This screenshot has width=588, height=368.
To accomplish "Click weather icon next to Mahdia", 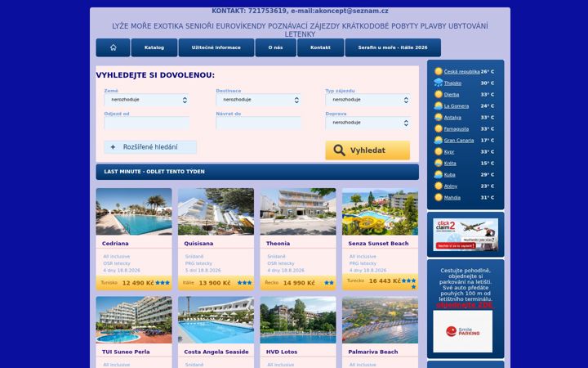I will coord(439,198).
